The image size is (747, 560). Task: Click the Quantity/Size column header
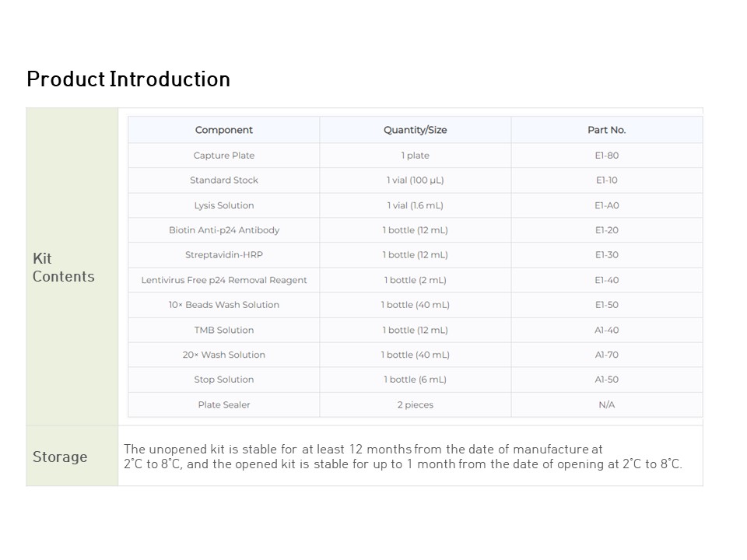pyautogui.click(x=415, y=130)
